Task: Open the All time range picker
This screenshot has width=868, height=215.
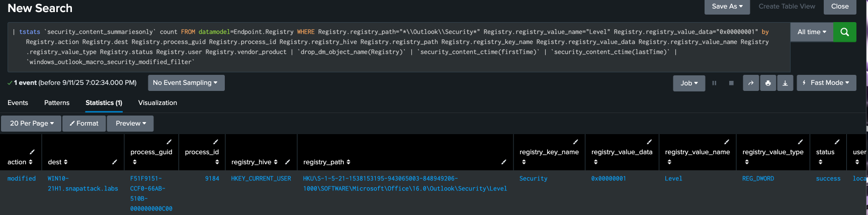Action: pos(812,32)
